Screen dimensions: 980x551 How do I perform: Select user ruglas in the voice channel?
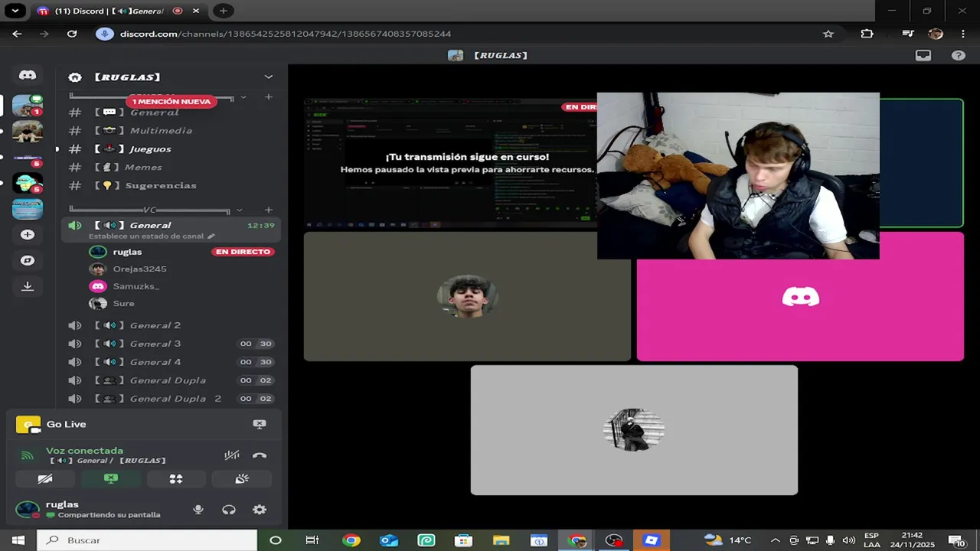tap(127, 252)
